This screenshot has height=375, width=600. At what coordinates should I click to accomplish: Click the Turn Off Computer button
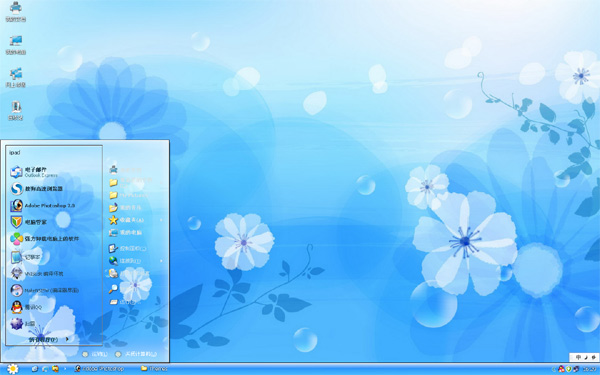tap(136, 354)
